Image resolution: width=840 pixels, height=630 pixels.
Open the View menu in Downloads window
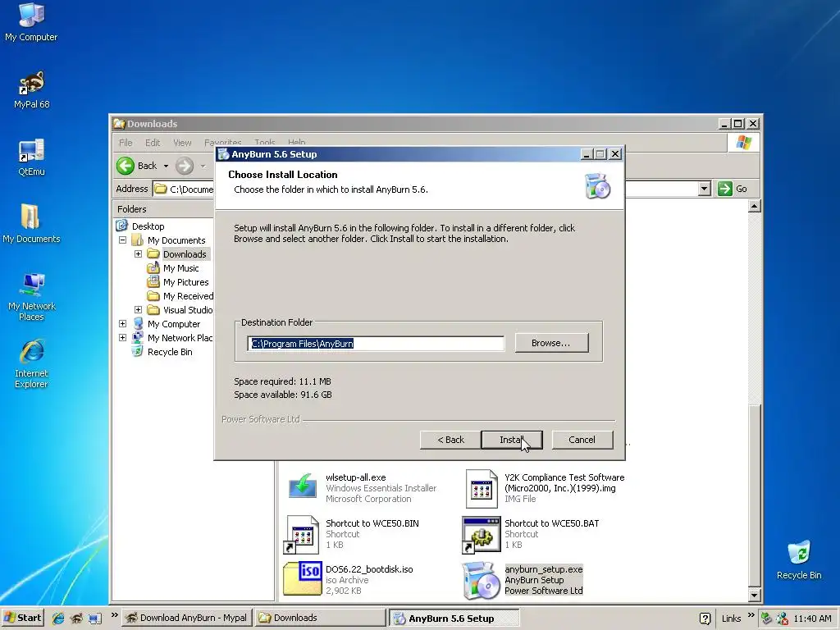[182, 143]
